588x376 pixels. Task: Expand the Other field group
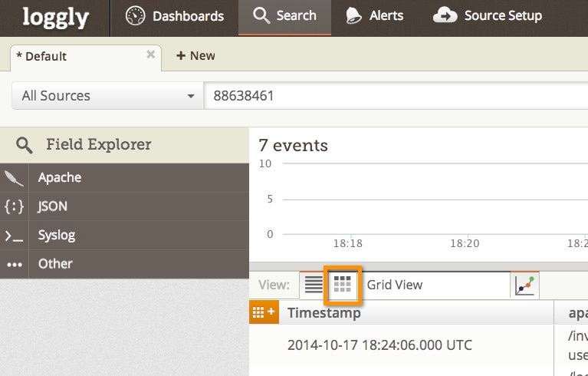pos(55,263)
